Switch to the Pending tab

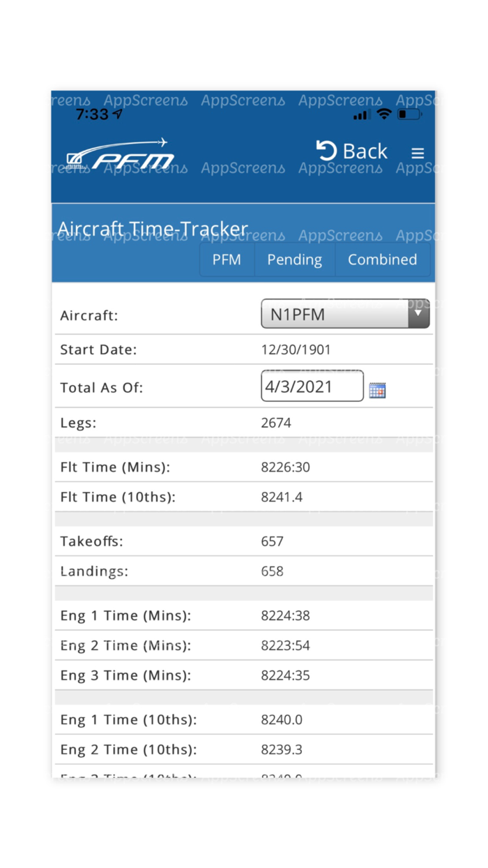[x=294, y=259]
